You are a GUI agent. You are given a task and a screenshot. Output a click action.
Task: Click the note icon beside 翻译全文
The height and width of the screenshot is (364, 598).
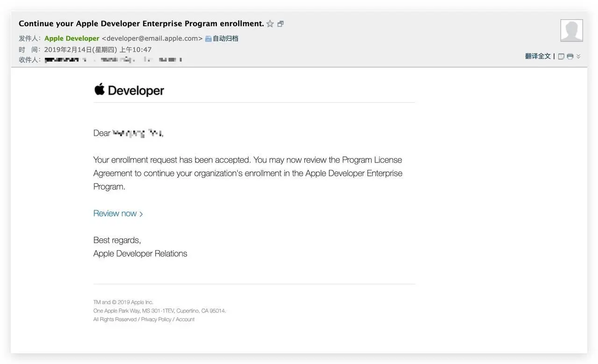[562, 56]
